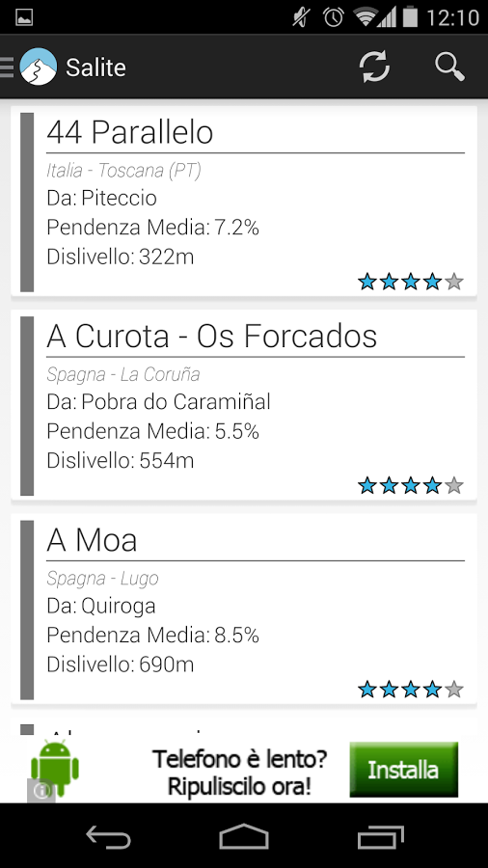Tap the Android robot ad icon
The height and width of the screenshot is (868, 488).
pyautogui.click(x=55, y=768)
